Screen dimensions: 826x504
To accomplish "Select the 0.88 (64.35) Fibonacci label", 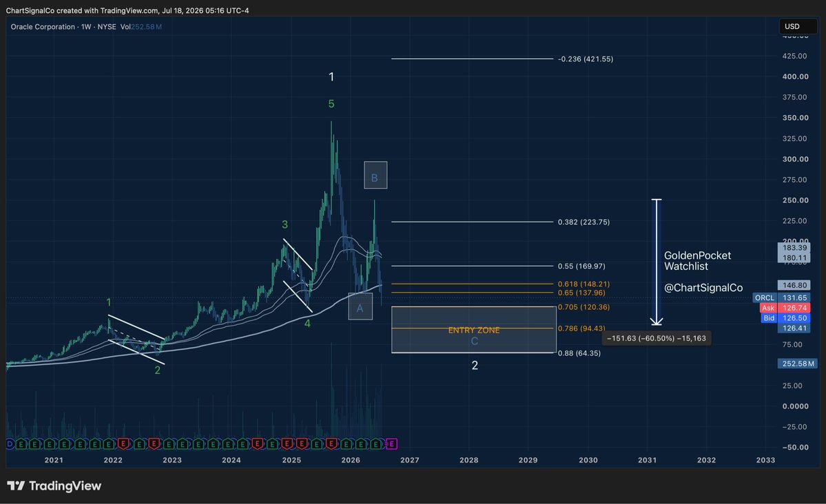I will coord(579,353).
